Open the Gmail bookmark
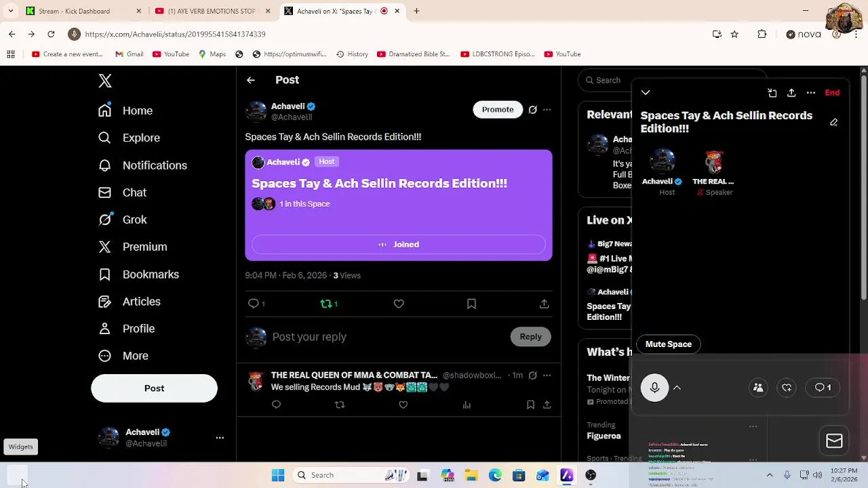 pyautogui.click(x=129, y=54)
